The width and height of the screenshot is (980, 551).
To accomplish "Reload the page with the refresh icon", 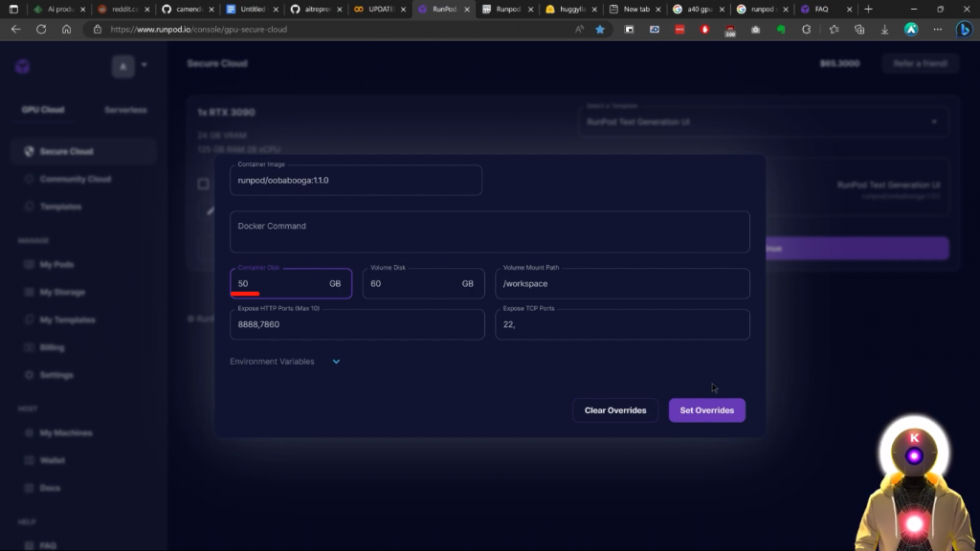I will tap(41, 30).
